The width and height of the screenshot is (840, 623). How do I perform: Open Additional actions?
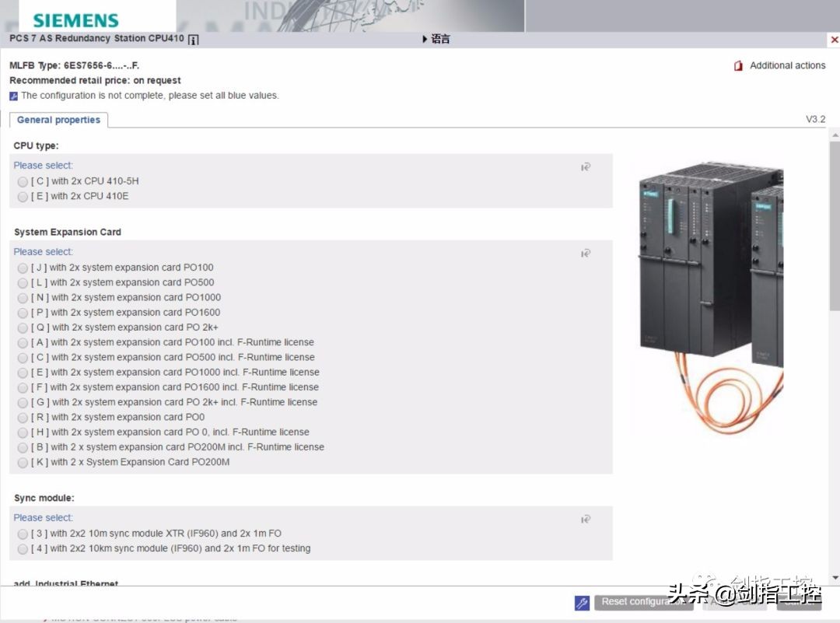(787, 65)
